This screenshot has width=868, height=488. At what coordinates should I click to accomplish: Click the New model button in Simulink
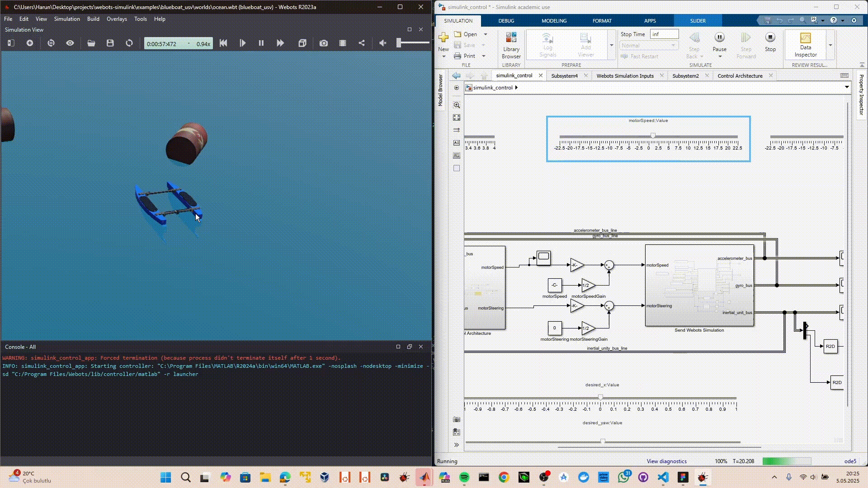443,42
